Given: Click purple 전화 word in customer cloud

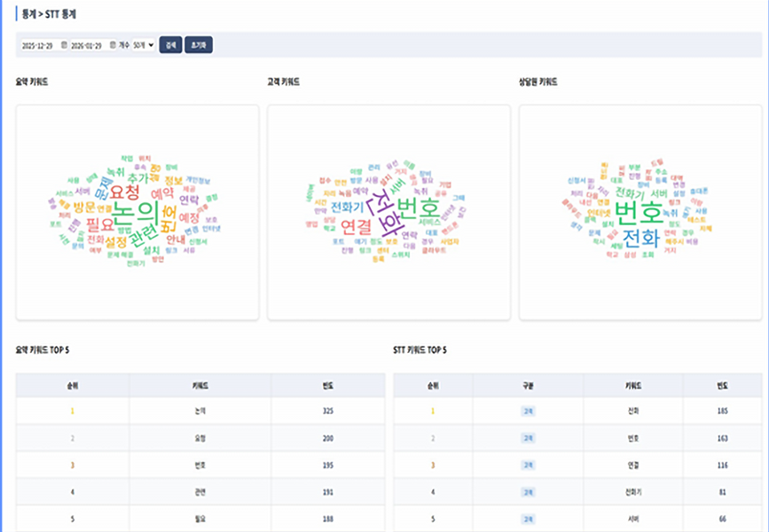Looking at the screenshot, I should coord(387,214).
